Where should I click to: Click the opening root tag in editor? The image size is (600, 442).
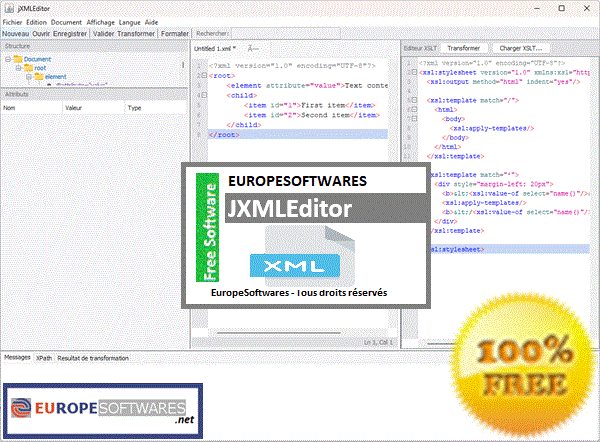[222, 76]
